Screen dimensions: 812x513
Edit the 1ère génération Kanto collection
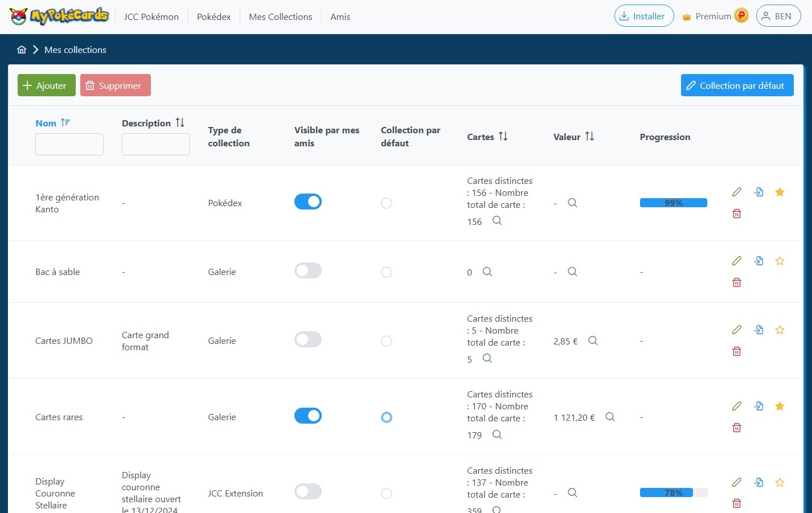point(736,192)
